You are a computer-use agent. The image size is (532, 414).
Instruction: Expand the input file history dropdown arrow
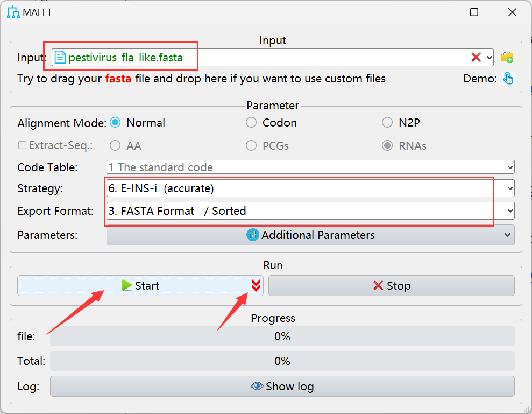[489, 57]
